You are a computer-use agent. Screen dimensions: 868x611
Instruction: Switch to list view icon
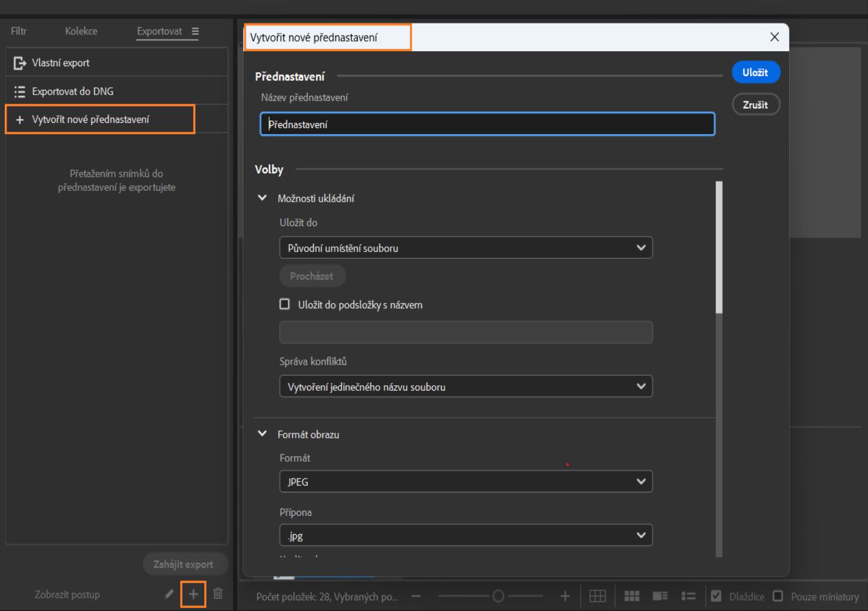pos(688,596)
